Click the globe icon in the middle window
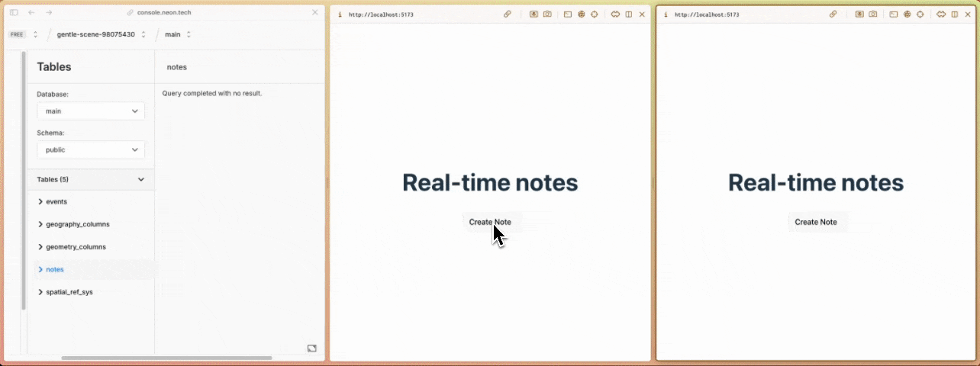This screenshot has height=366, width=980. point(581,14)
